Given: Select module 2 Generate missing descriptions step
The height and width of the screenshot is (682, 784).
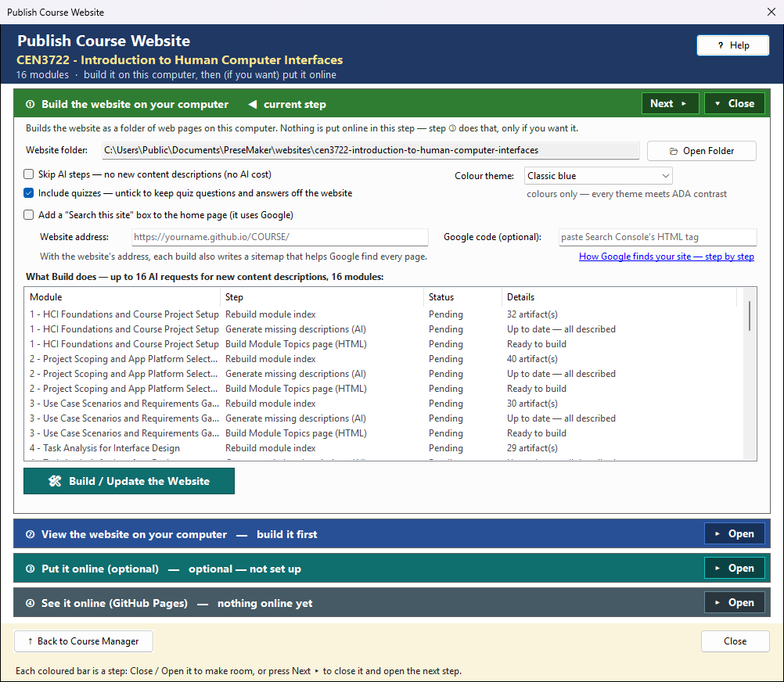Looking at the screenshot, I should (x=296, y=374).
